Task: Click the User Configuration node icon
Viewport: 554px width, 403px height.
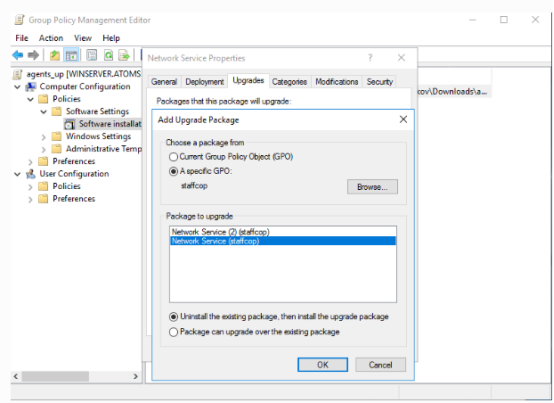Action: pyautogui.click(x=31, y=174)
